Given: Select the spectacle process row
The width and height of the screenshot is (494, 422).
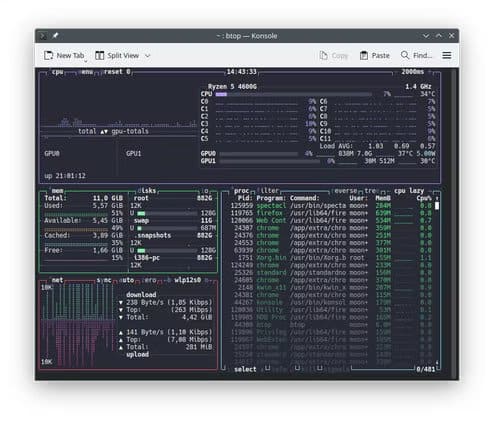Looking at the screenshot, I should 331,206.
